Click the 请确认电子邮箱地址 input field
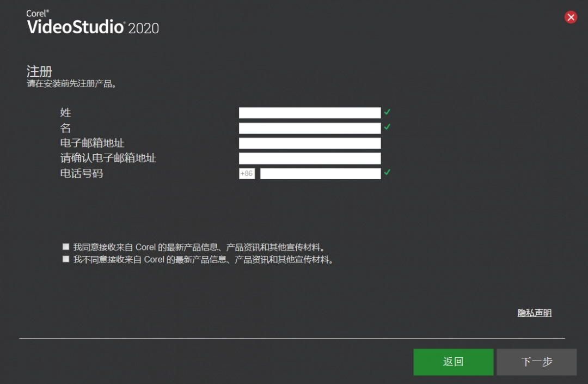Screen dimensions: 588x384 (x=309, y=159)
